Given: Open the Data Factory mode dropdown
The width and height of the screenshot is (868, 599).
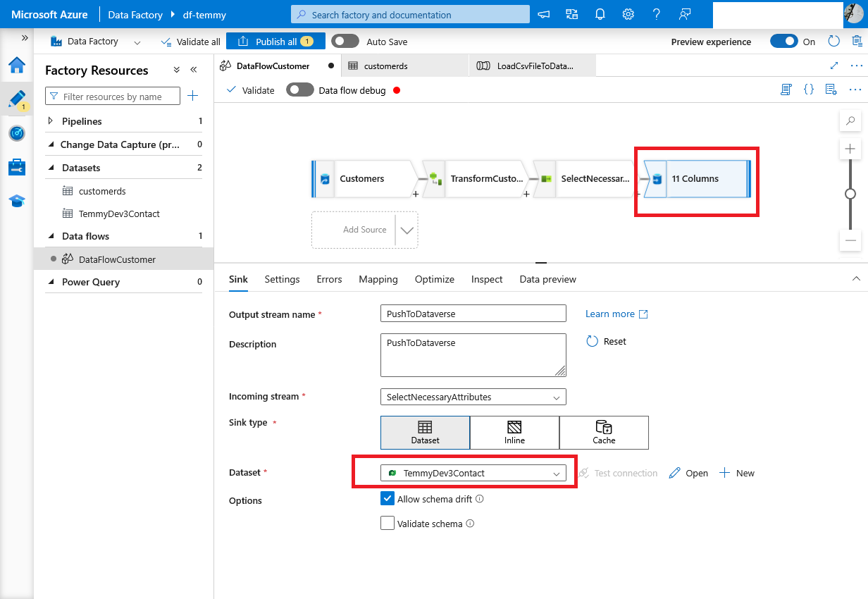Looking at the screenshot, I should coord(95,42).
